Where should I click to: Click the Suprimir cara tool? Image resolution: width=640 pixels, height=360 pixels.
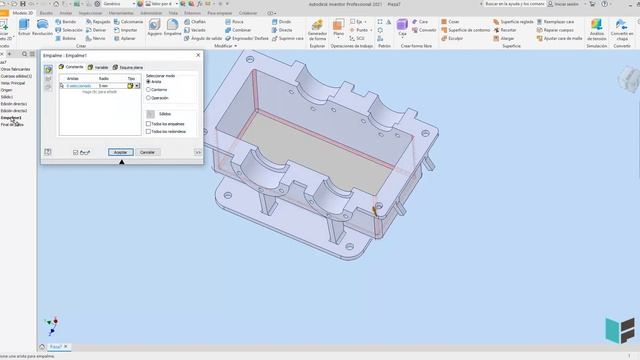[x=287, y=38]
